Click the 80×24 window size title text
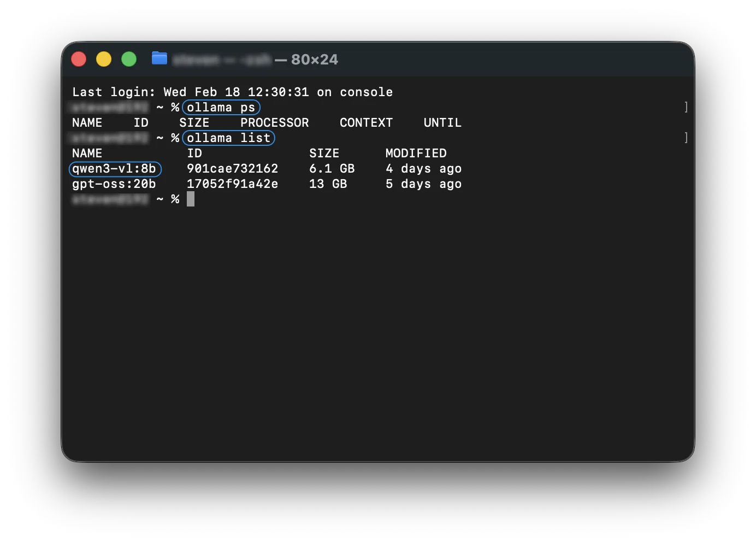This screenshot has height=543, width=756. click(x=314, y=60)
